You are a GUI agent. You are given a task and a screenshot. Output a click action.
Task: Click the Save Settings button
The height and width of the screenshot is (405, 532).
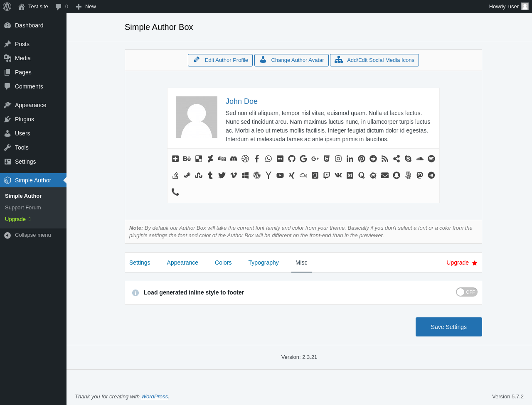449,327
